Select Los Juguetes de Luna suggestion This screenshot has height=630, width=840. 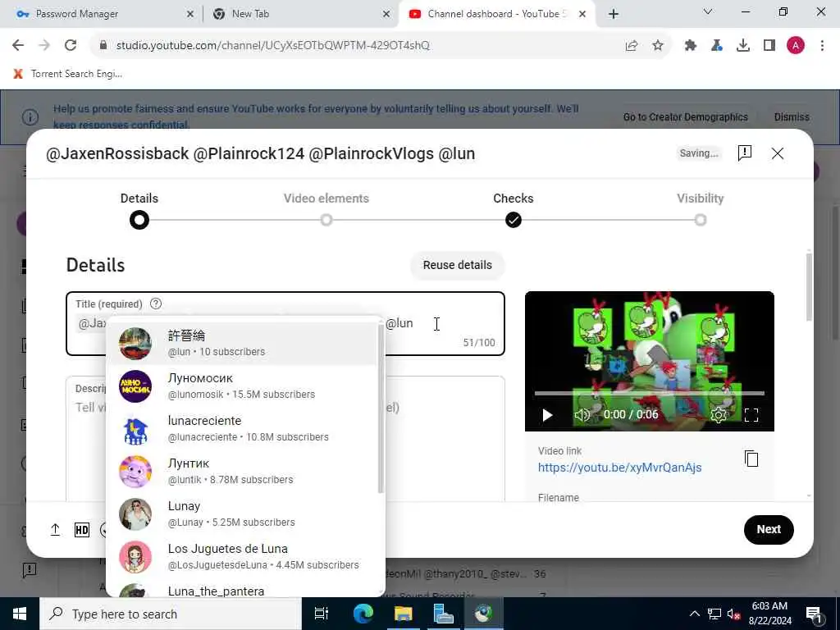[242, 557]
